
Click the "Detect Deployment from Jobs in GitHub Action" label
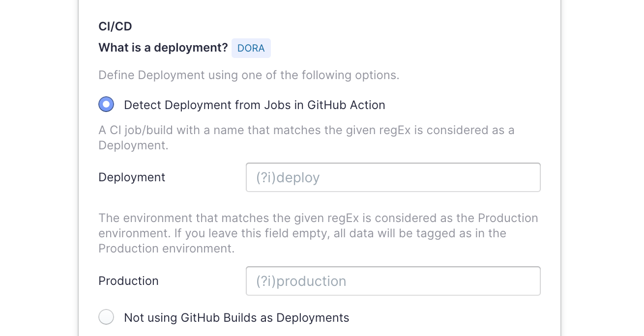point(254,105)
